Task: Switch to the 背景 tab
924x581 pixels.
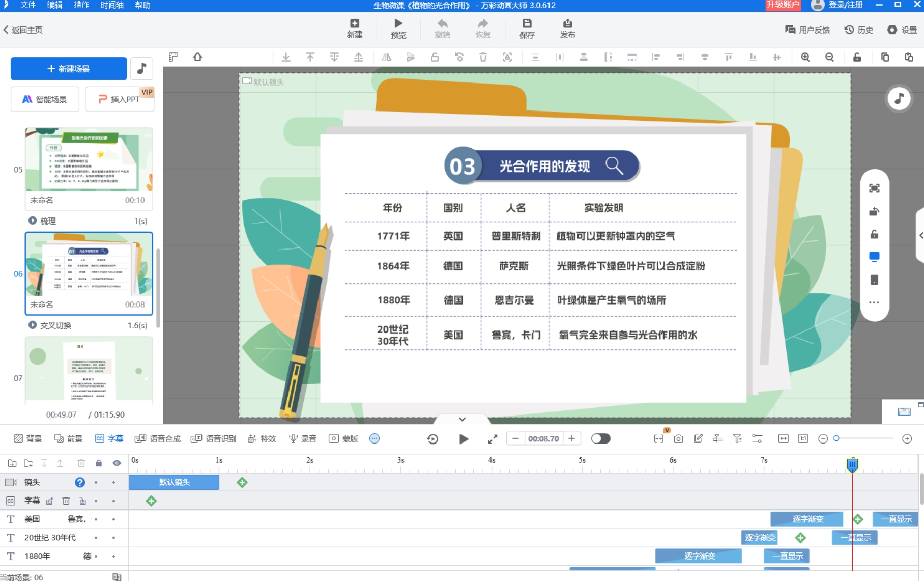Action: [28, 438]
